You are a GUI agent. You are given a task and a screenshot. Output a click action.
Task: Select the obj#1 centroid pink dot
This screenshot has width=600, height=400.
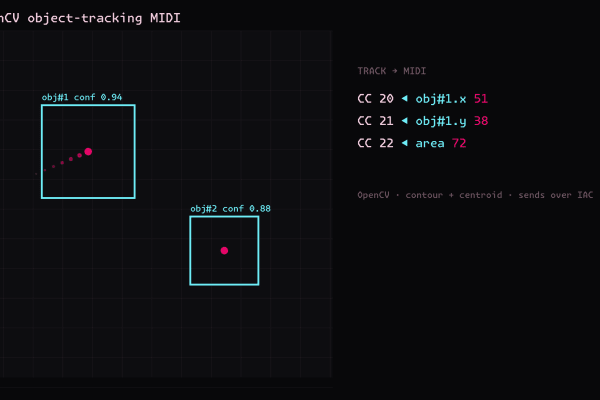tap(88, 152)
